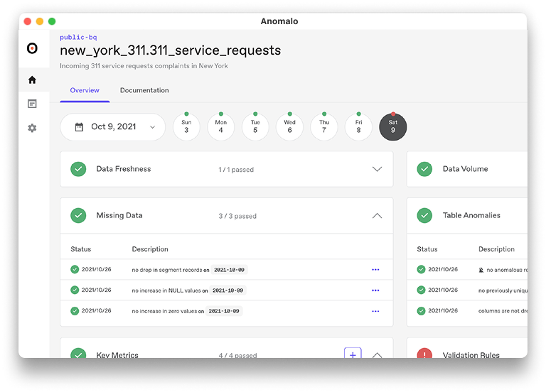Click the description 'Incoming 311 service requests complaints'

point(144,66)
